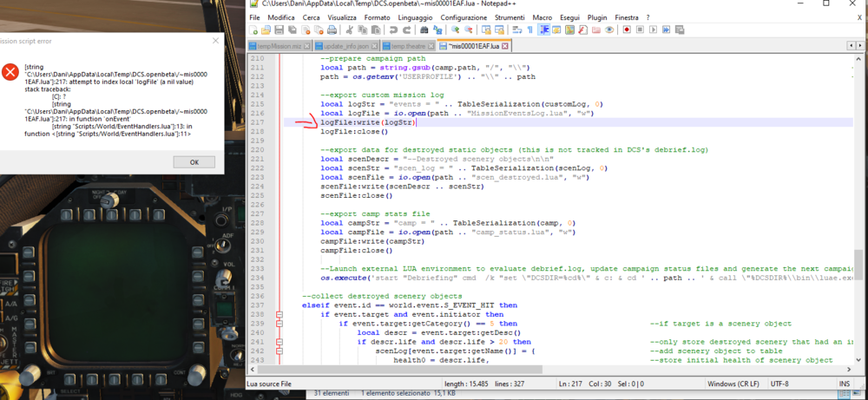Click the New file toolbar icon
Viewport: 868px width, 400px height.
(x=253, y=30)
